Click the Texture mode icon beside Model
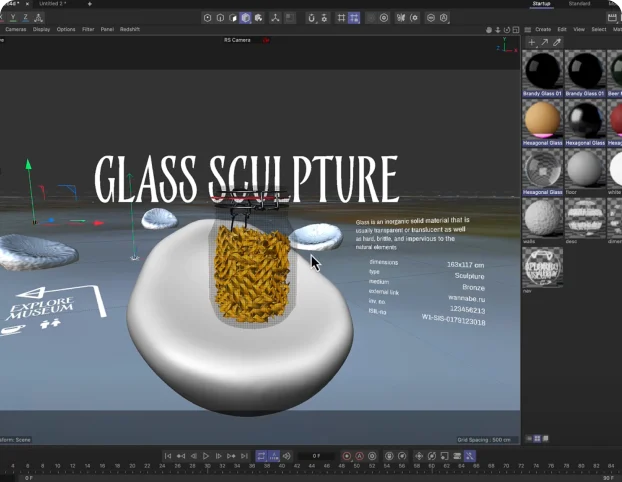This screenshot has height=482, width=622. click(259, 18)
